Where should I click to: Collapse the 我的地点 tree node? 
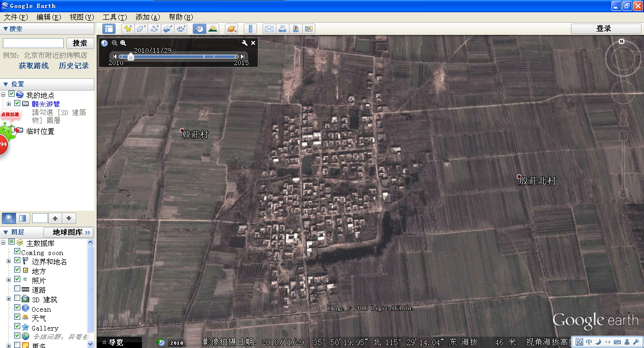point(4,95)
